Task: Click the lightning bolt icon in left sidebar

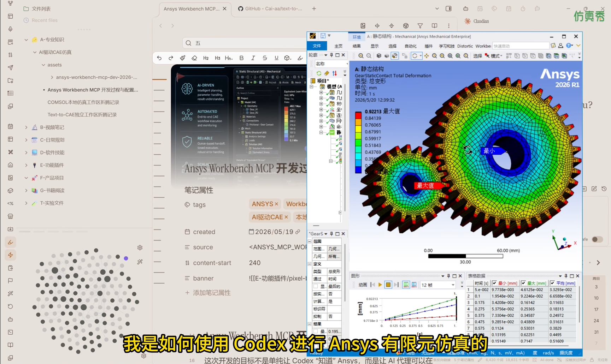Action: click(x=11, y=255)
